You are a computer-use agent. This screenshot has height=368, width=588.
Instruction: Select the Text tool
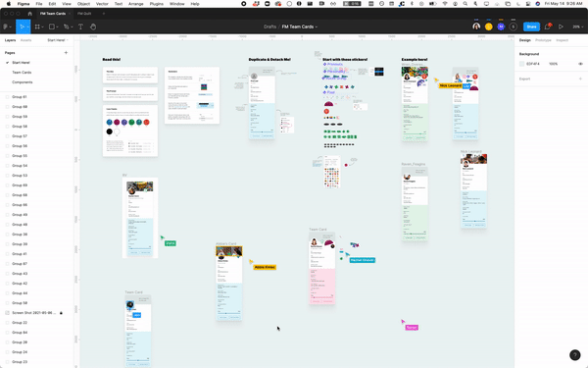tap(80, 26)
